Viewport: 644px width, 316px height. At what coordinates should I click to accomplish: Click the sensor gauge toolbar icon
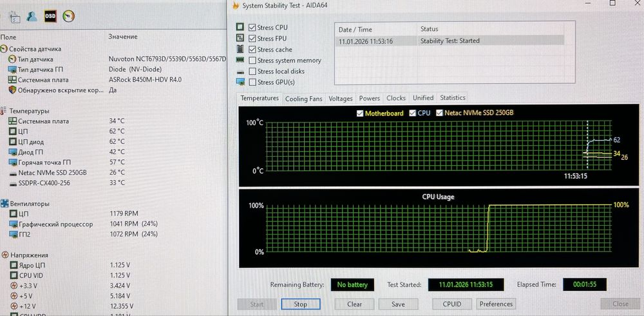click(68, 16)
